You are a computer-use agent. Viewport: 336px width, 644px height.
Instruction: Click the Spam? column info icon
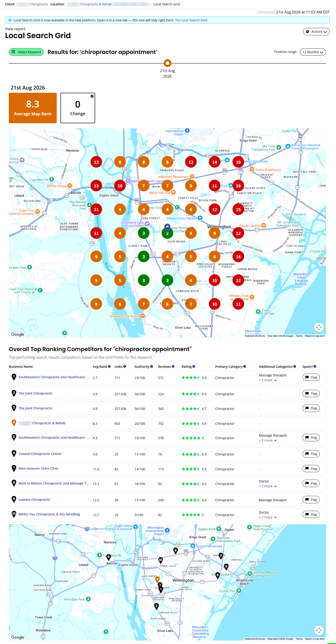pos(315,366)
